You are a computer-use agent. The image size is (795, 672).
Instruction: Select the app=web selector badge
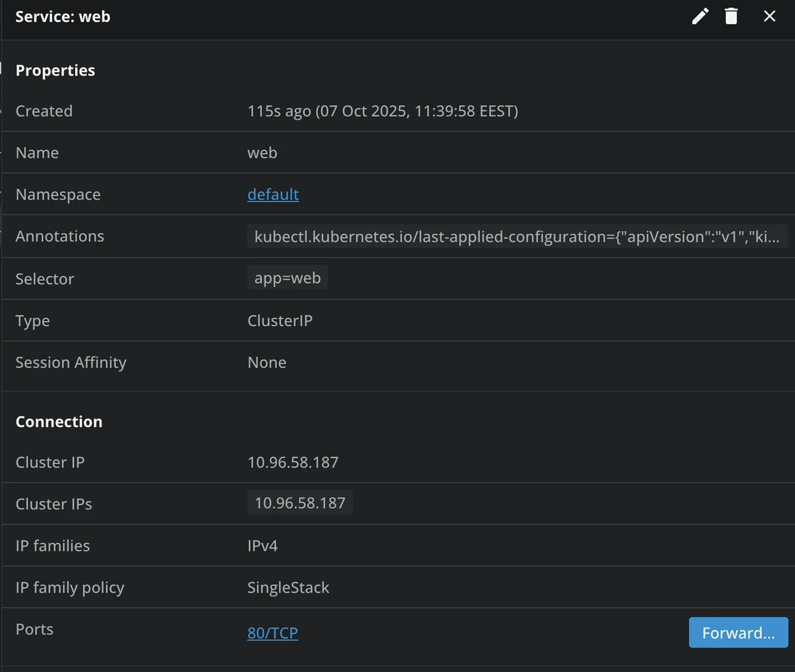click(x=287, y=279)
